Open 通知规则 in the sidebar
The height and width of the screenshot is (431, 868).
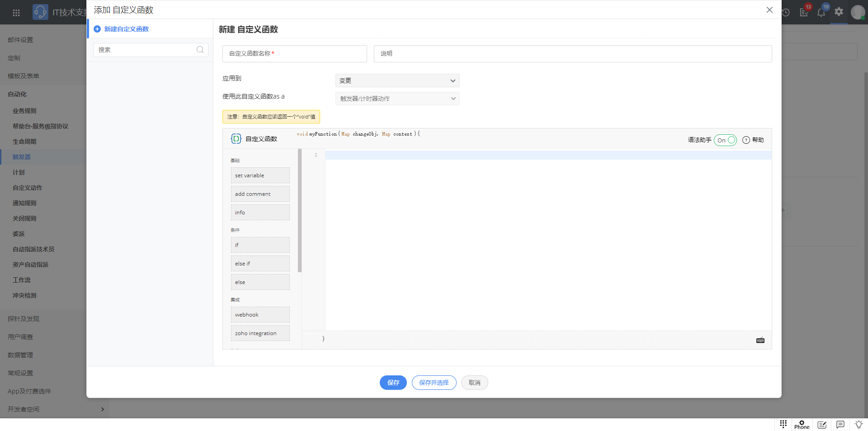(24, 203)
